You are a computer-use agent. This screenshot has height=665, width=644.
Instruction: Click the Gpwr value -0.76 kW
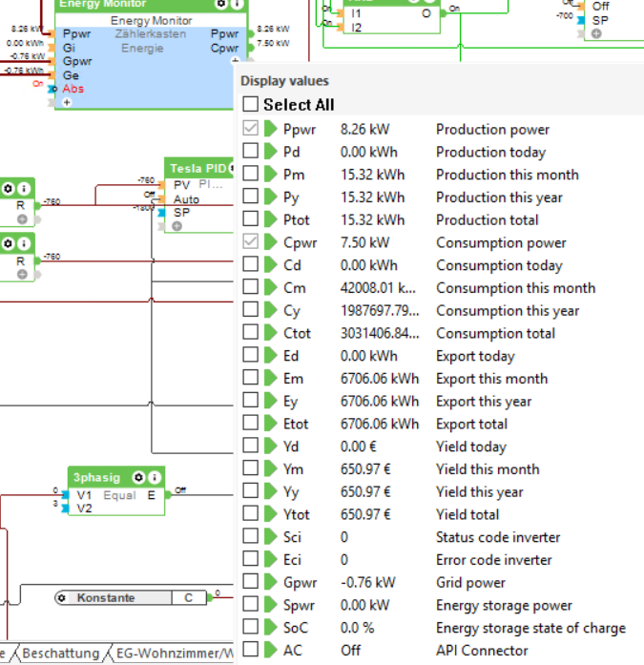coord(368,582)
